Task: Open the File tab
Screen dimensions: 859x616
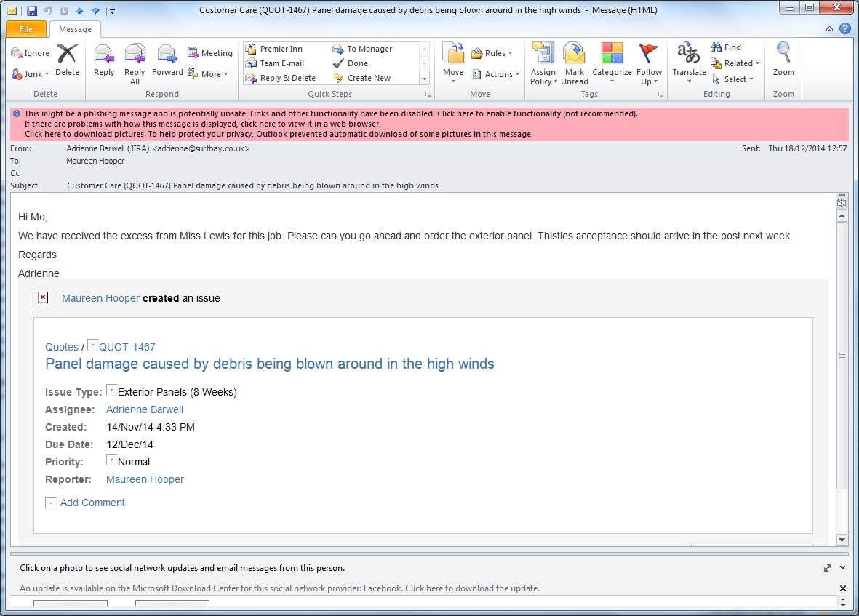Action: point(25,29)
